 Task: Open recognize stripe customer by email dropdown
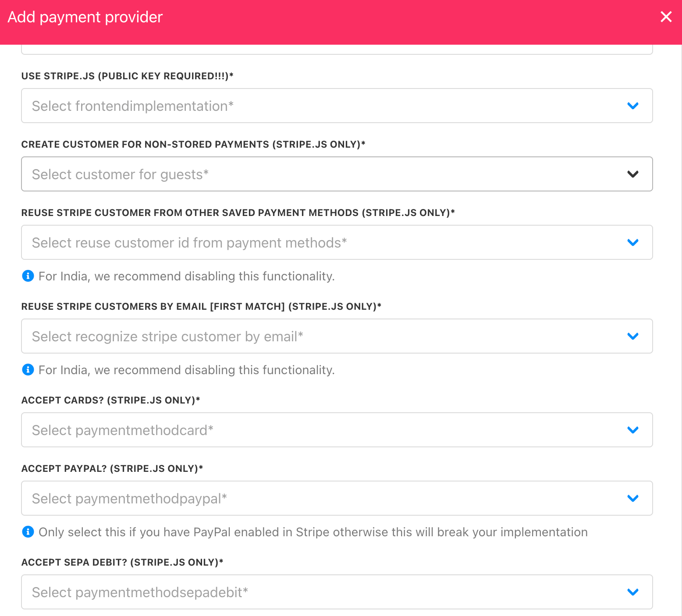[337, 336]
